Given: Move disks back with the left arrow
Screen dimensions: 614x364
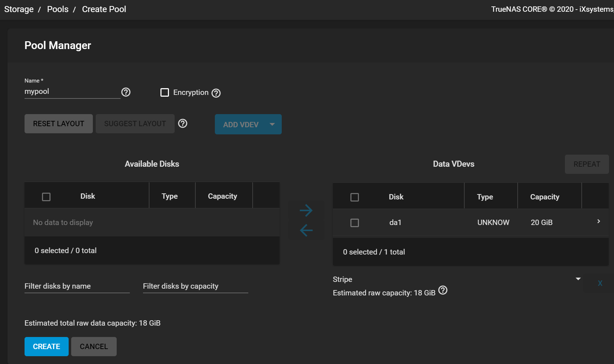Looking at the screenshot, I should point(306,230).
